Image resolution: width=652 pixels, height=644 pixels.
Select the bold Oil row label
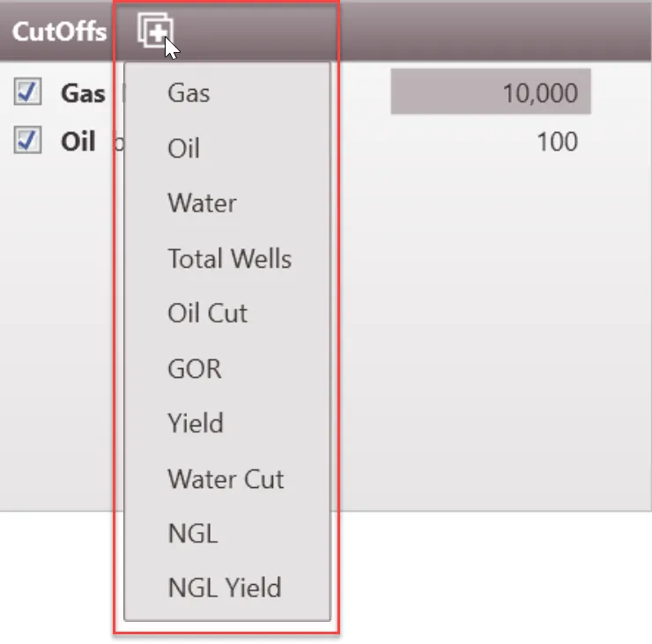(x=78, y=142)
